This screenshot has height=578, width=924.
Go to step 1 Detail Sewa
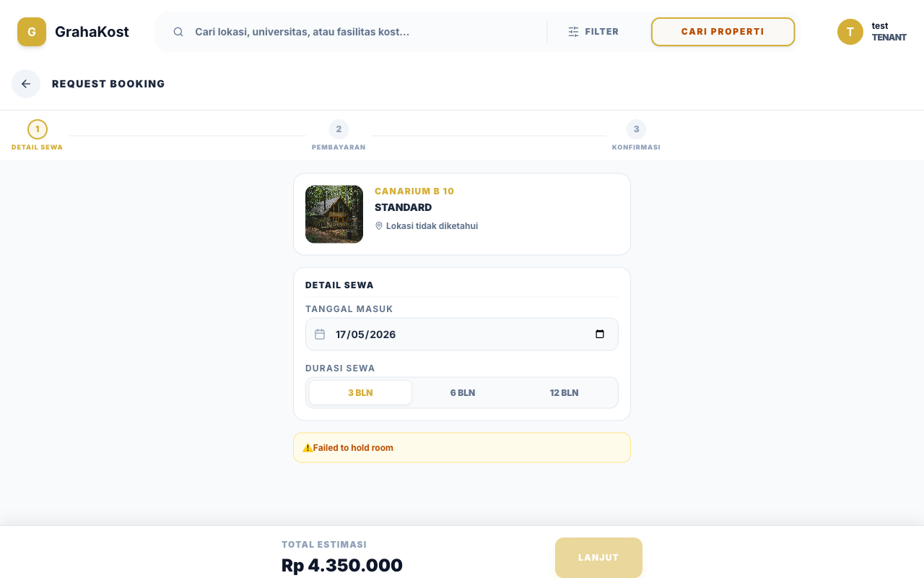38,136
